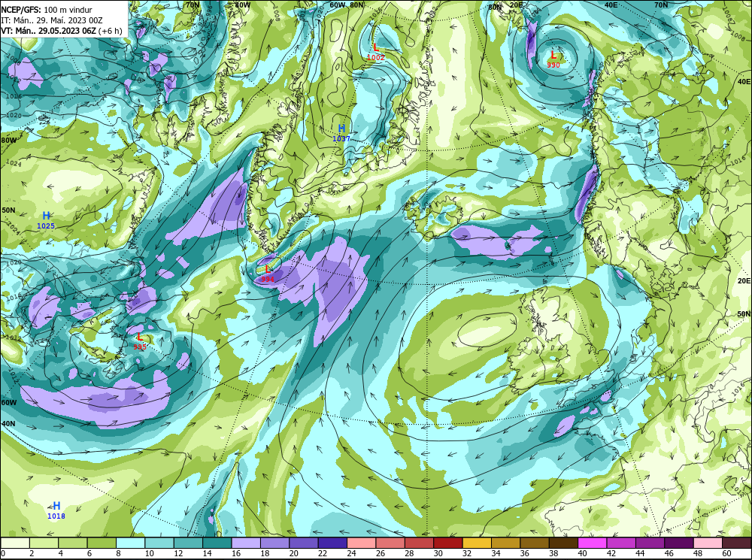Pick the L 990 low-pressure center
The image size is (752, 560).
(553, 59)
